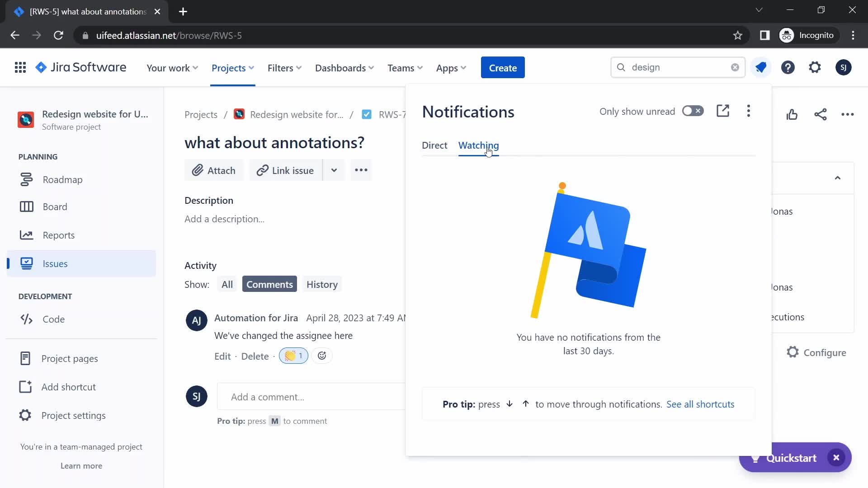
Task: Open the Filters dropdown
Action: pos(284,68)
